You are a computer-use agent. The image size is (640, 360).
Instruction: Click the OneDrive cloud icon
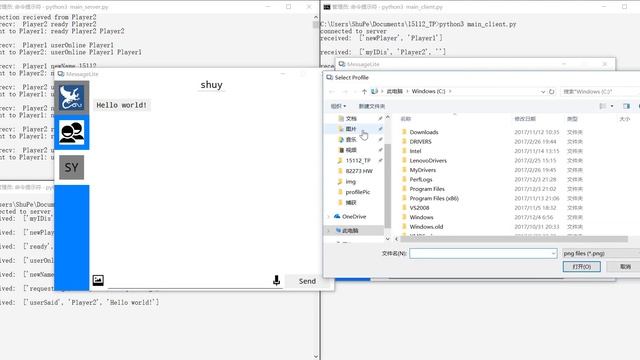click(337, 216)
